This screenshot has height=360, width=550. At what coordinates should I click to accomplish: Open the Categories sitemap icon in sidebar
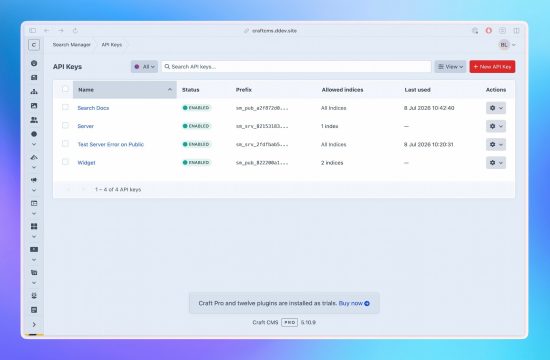pyautogui.click(x=34, y=92)
